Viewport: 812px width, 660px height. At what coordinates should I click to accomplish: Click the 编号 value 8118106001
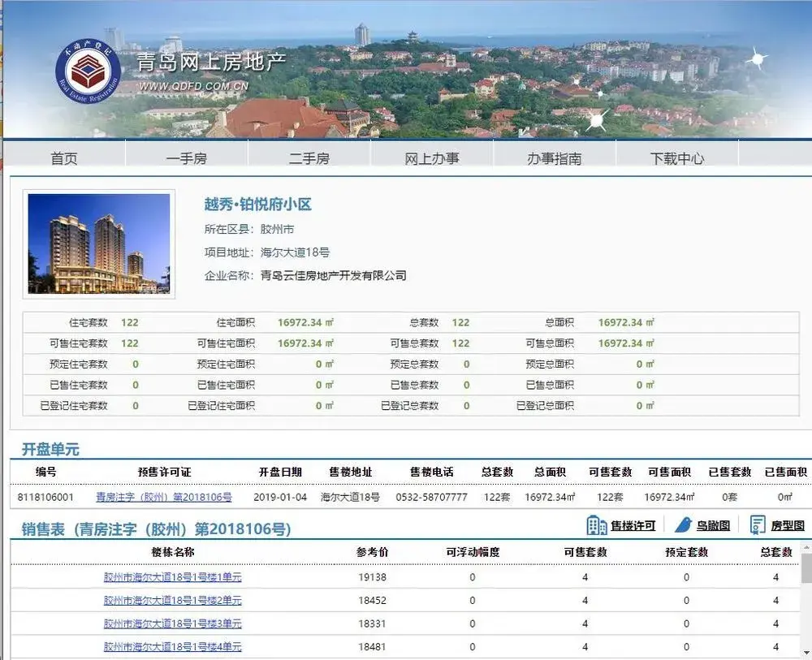45,497
